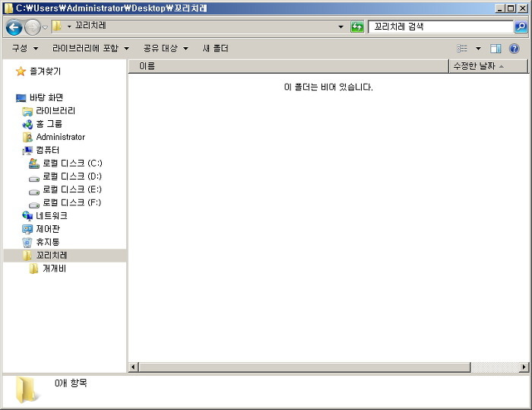532x410 pixels.
Task: Click the 네트워크 network icon
Action: click(27, 216)
